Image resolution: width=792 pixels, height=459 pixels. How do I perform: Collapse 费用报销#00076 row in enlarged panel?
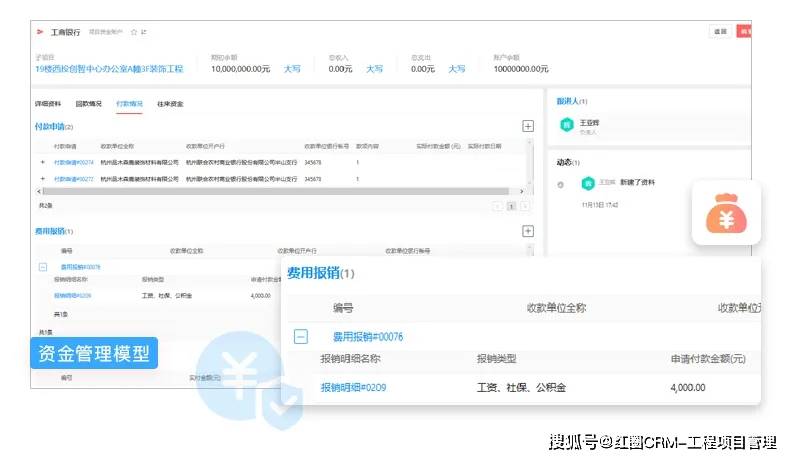click(x=301, y=336)
